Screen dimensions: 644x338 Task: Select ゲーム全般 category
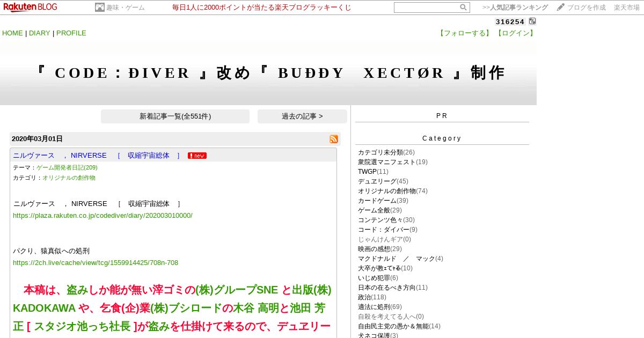pyautogui.click(x=374, y=210)
